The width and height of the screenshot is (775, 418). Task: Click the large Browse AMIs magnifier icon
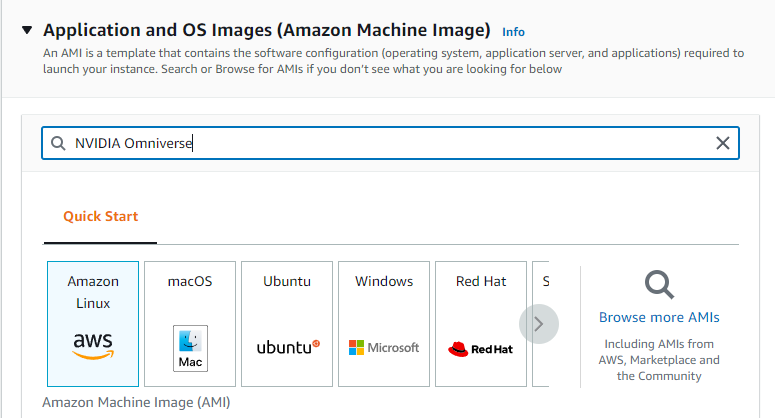[659, 284]
